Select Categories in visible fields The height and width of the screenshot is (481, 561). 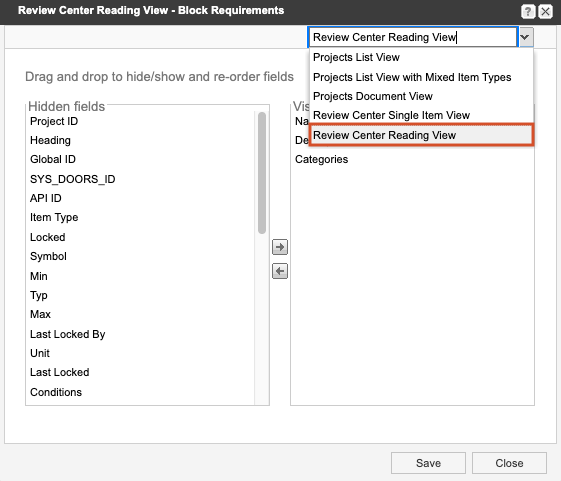(x=412, y=159)
